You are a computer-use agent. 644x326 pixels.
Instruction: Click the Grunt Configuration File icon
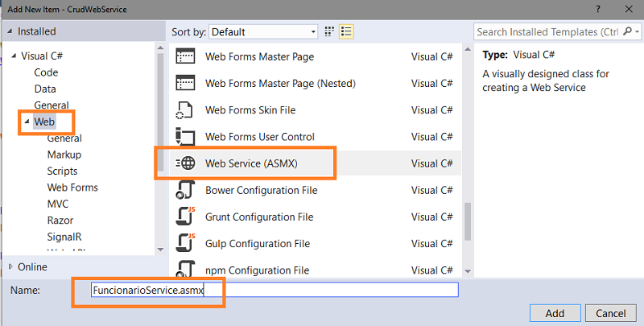185,217
